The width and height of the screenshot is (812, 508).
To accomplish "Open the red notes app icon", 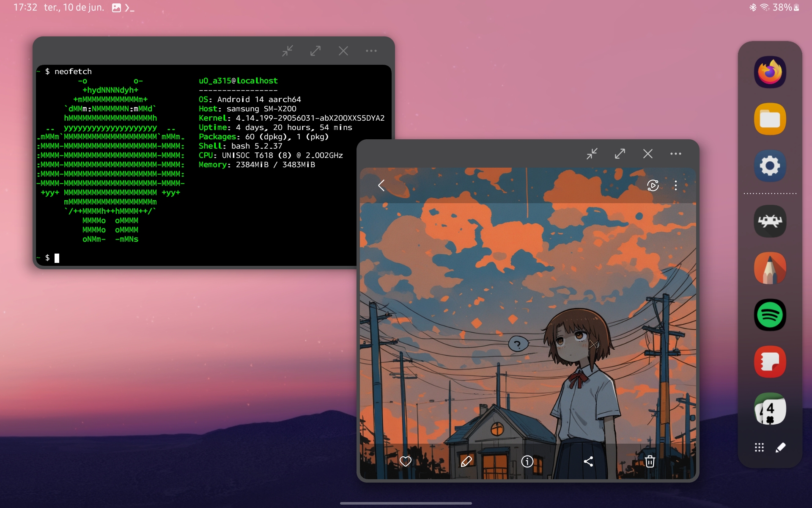I will (770, 362).
